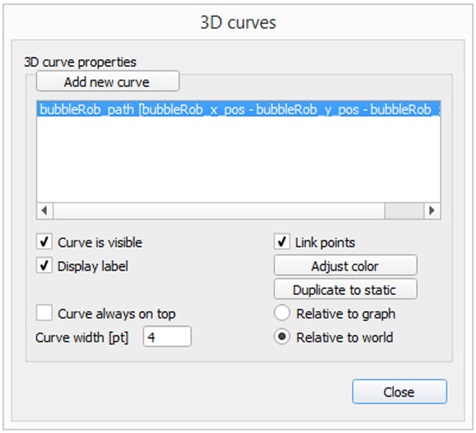Select the bubbleRob_path curve entry

[239, 109]
